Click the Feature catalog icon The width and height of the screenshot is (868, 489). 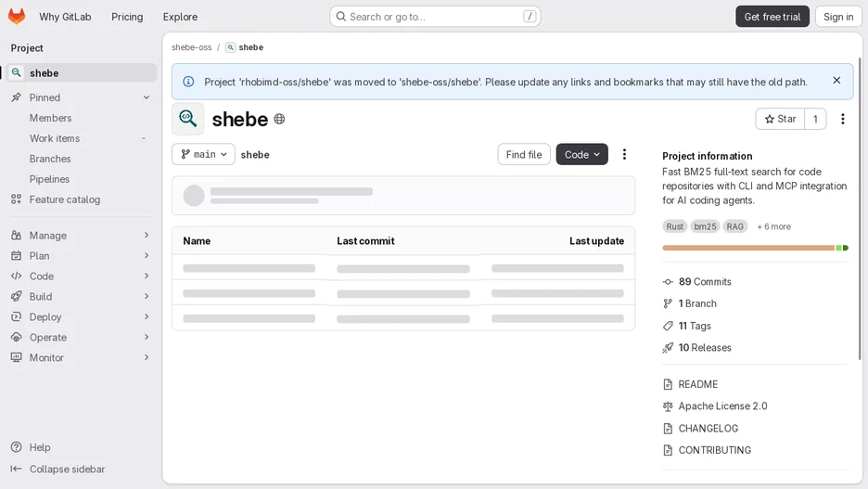click(17, 199)
